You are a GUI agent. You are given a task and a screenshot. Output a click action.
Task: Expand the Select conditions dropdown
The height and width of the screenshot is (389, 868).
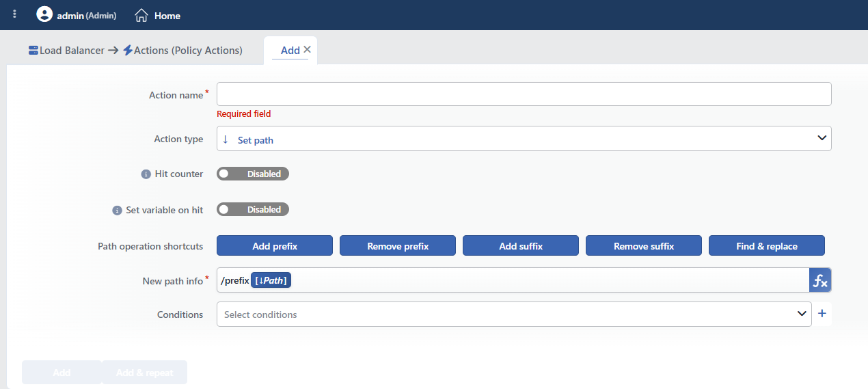[x=514, y=314]
